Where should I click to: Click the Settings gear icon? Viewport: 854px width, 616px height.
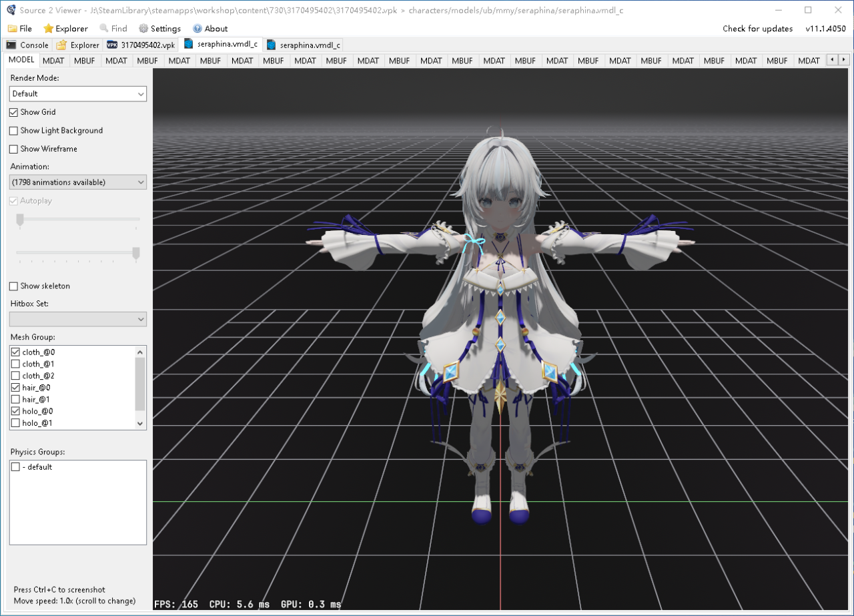click(x=143, y=29)
